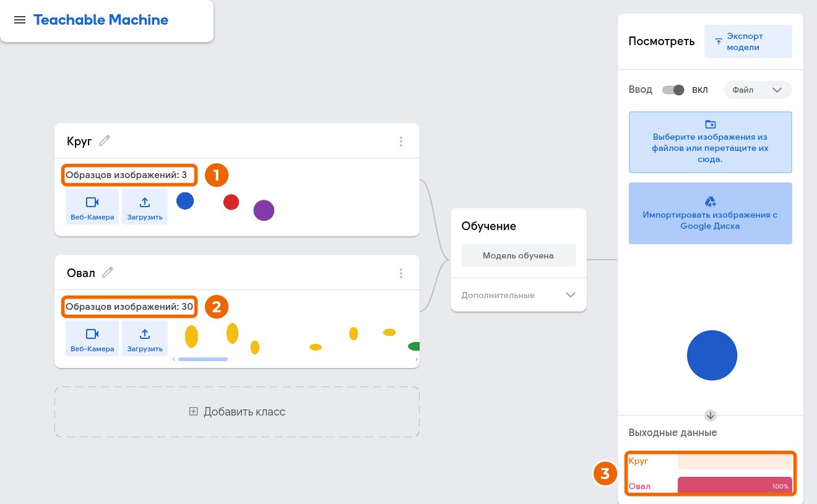Open the three-dot menu of Овал class
The height and width of the screenshot is (504, 817).
tap(401, 273)
